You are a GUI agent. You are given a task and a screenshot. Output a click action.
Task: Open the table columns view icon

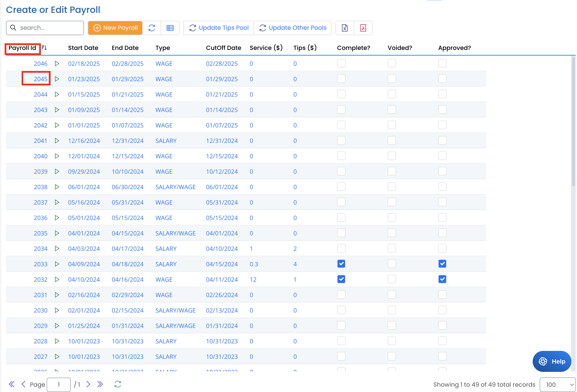coord(170,28)
